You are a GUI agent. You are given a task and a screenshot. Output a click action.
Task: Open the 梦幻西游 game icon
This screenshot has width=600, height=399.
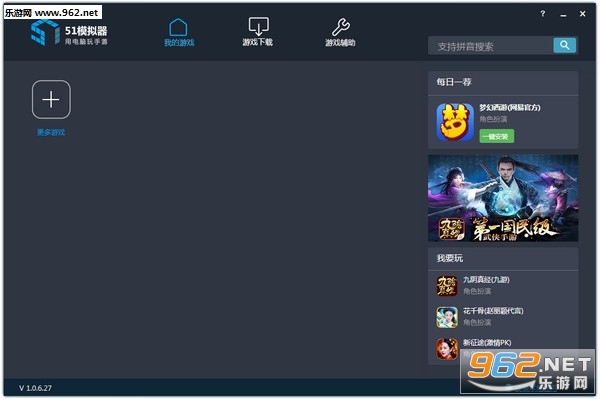click(455, 122)
